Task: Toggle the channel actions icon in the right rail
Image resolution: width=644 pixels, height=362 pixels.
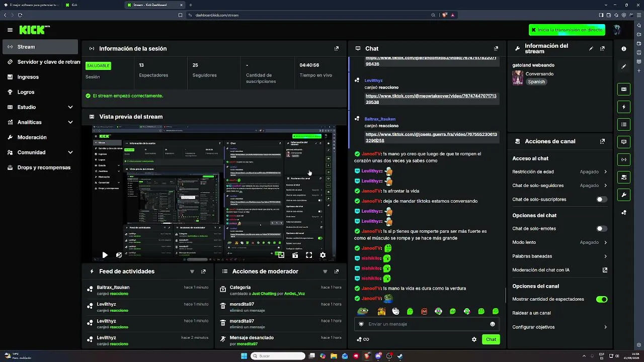Action: pos(624,177)
